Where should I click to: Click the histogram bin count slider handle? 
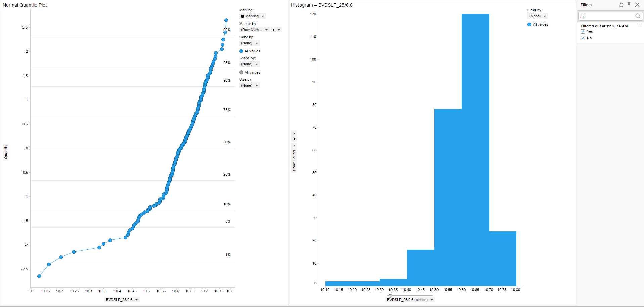(x=390, y=296)
